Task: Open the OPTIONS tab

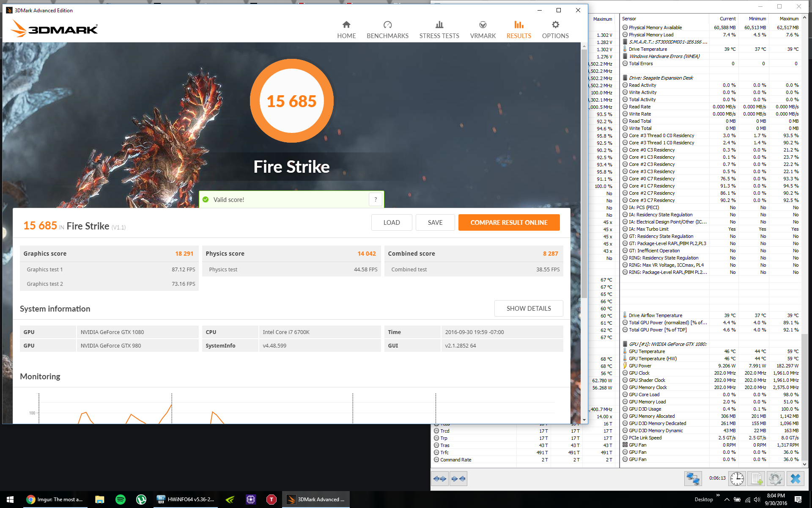Action: coord(555,30)
